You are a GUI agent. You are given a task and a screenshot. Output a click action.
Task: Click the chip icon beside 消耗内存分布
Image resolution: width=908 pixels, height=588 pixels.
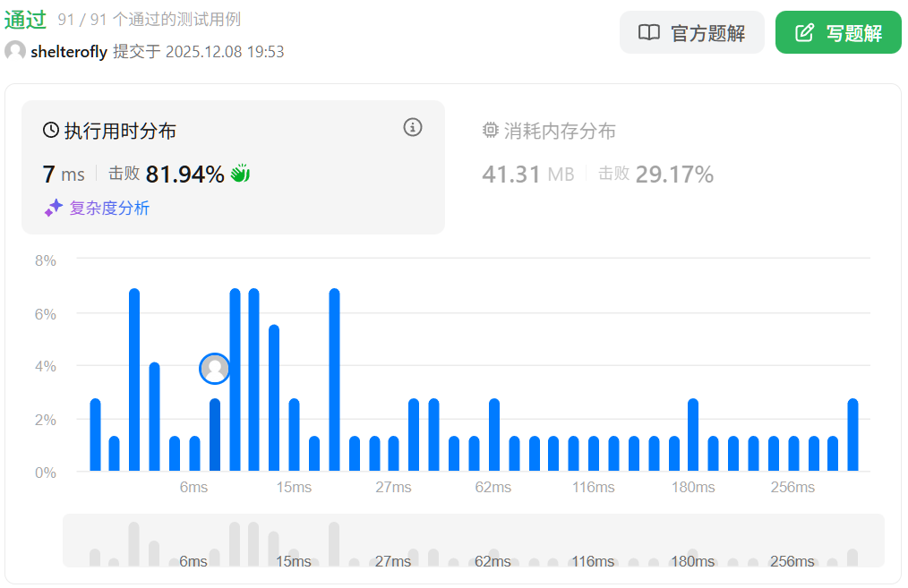490,131
